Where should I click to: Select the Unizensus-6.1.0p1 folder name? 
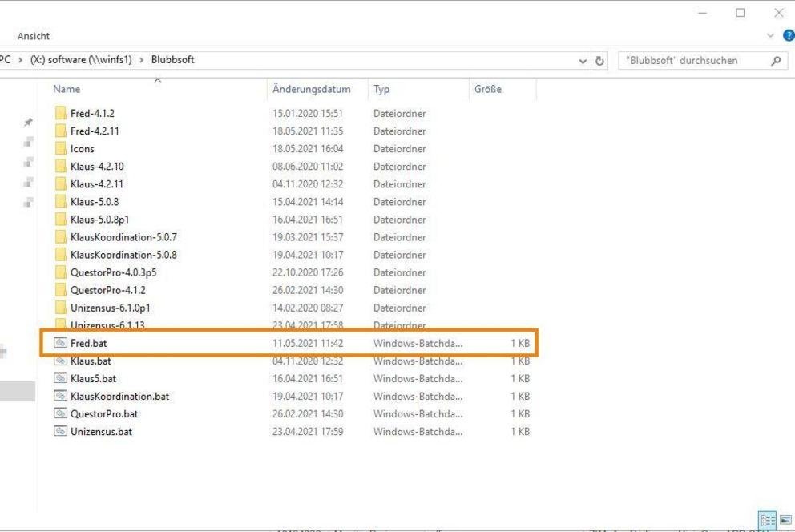click(111, 308)
